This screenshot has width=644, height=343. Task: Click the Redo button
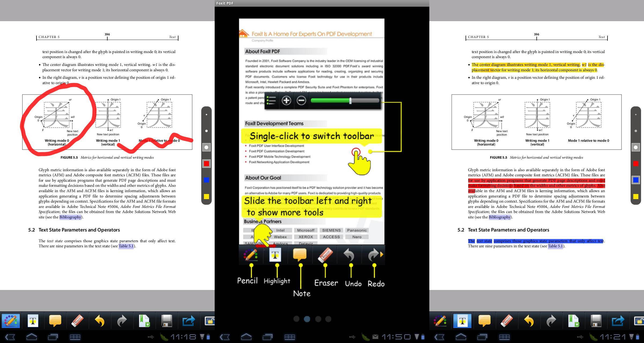pos(374,256)
